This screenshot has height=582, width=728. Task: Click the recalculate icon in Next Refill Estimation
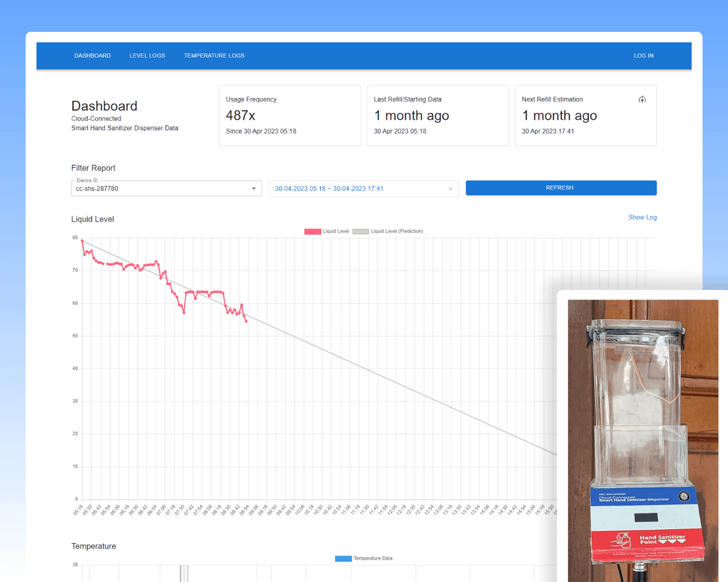642,100
